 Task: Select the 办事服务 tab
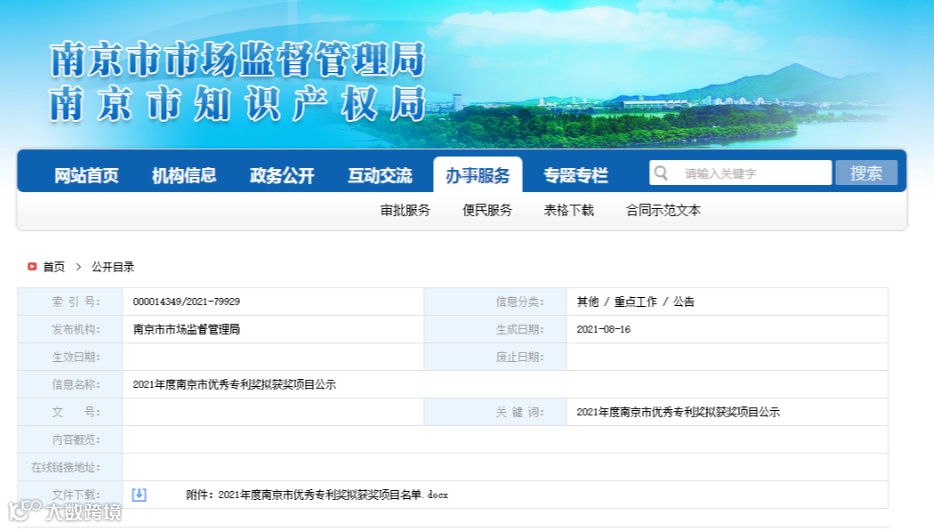pyautogui.click(x=478, y=175)
